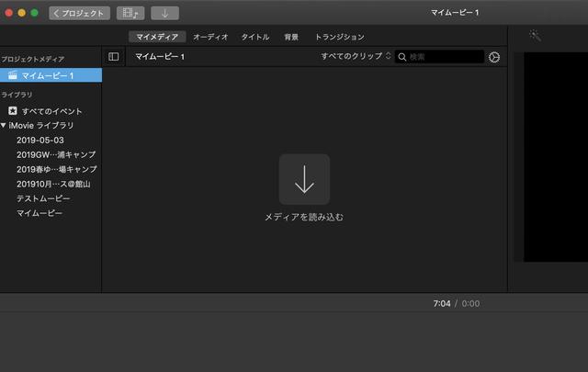The image size is (588, 372).
Task: Select event テストムービー
Action: point(43,198)
